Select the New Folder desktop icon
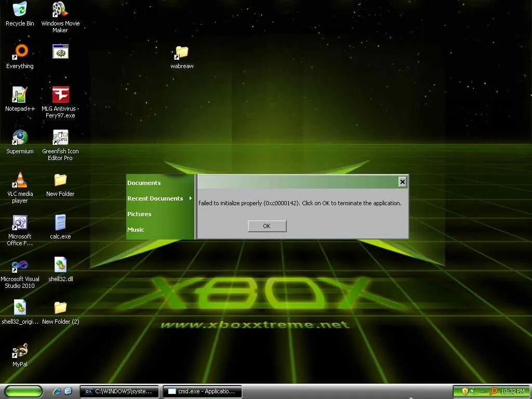This screenshot has width=532, height=399. click(60, 184)
